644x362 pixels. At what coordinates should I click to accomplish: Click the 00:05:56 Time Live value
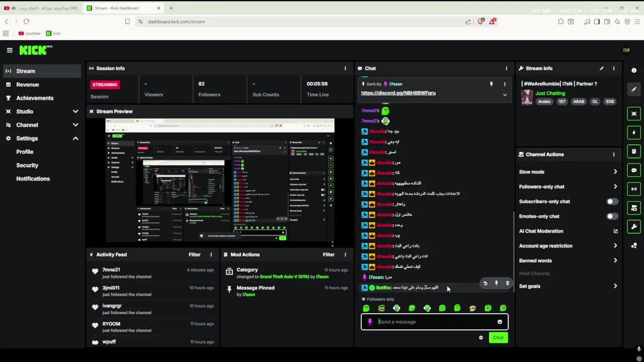click(317, 84)
